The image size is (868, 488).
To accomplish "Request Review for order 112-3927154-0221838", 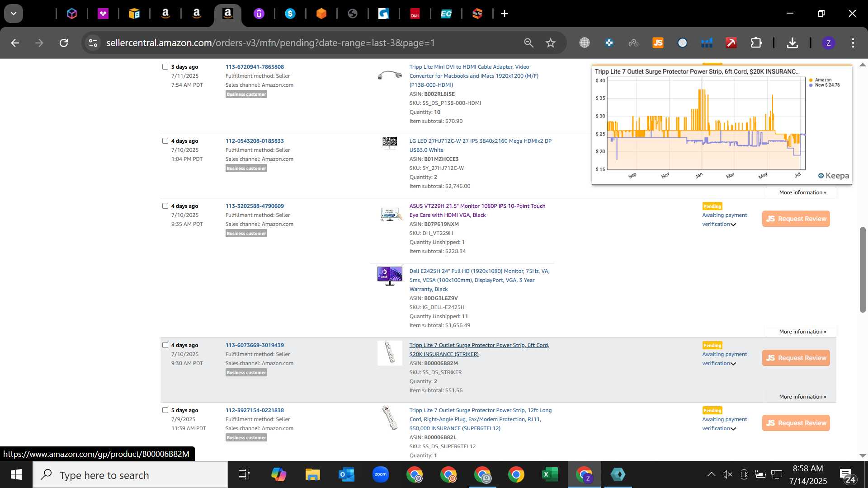I will click(796, 423).
